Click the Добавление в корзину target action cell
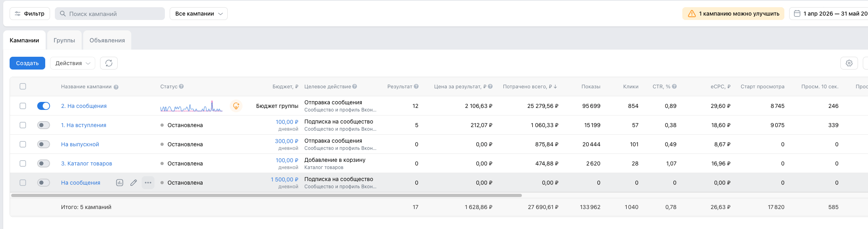 pyautogui.click(x=335, y=160)
